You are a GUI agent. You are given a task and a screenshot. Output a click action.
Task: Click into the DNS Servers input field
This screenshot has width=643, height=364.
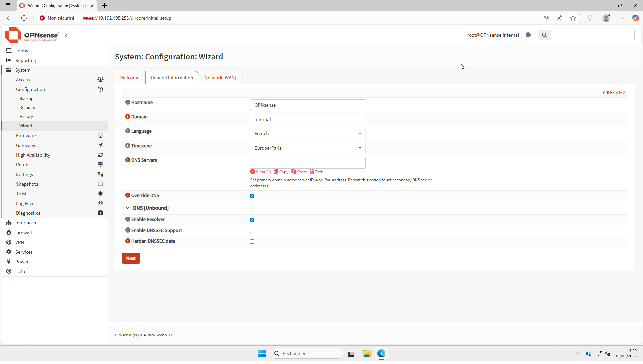[x=307, y=163]
